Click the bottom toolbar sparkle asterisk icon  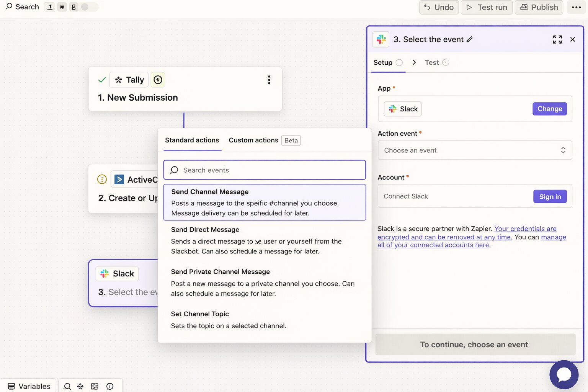(80, 386)
